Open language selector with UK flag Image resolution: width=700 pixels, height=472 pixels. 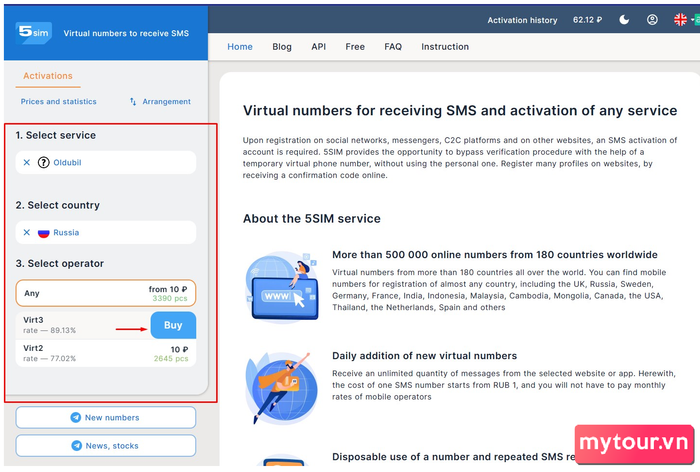(x=680, y=20)
